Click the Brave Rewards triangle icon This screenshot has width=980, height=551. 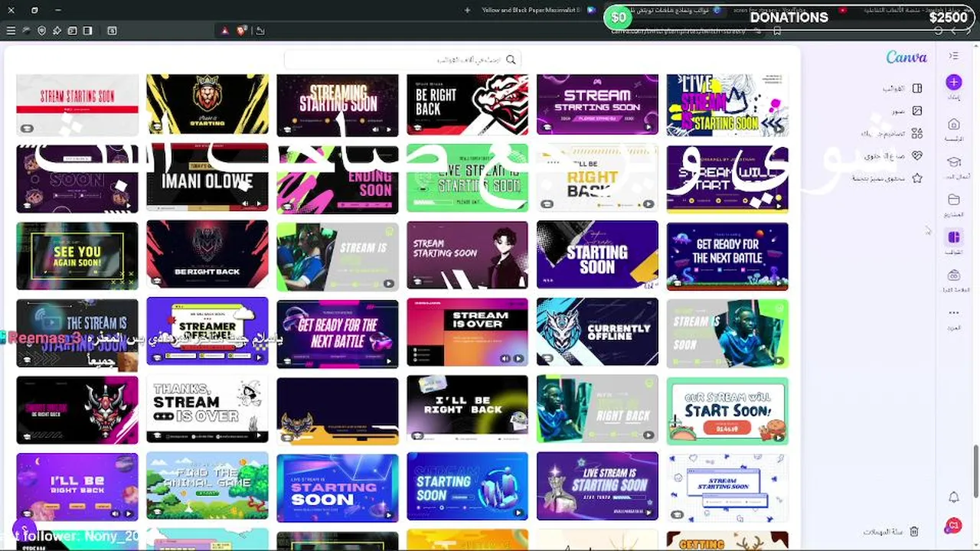tap(224, 31)
